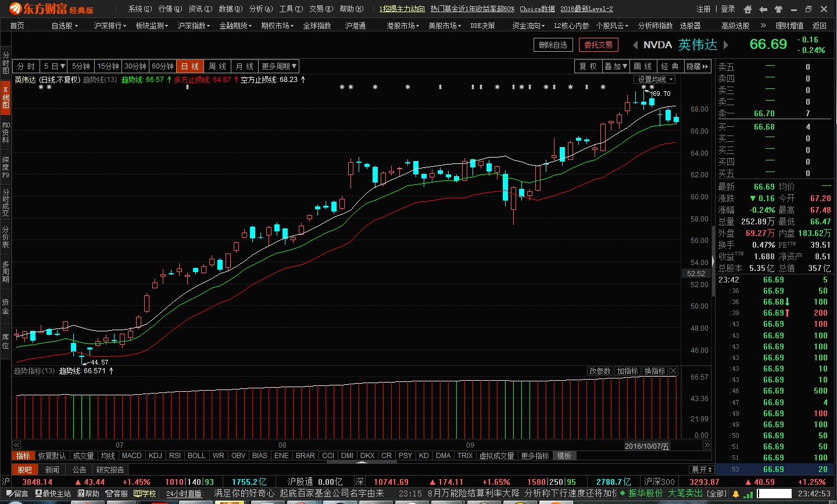Open 学校 school icon in status bar
The image size is (837, 504).
click(145, 494)
